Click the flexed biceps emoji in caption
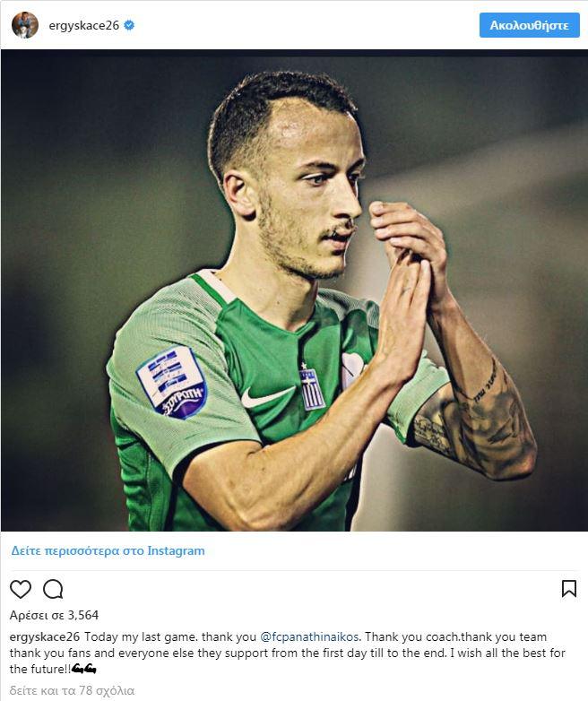This screenshot has height=701, width=588. (x=83, y=669)
